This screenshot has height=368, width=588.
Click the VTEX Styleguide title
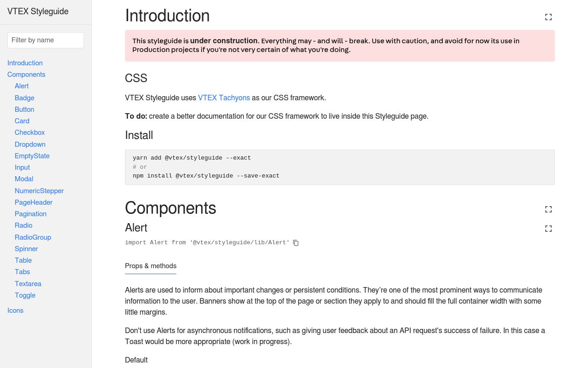(38, 11)
